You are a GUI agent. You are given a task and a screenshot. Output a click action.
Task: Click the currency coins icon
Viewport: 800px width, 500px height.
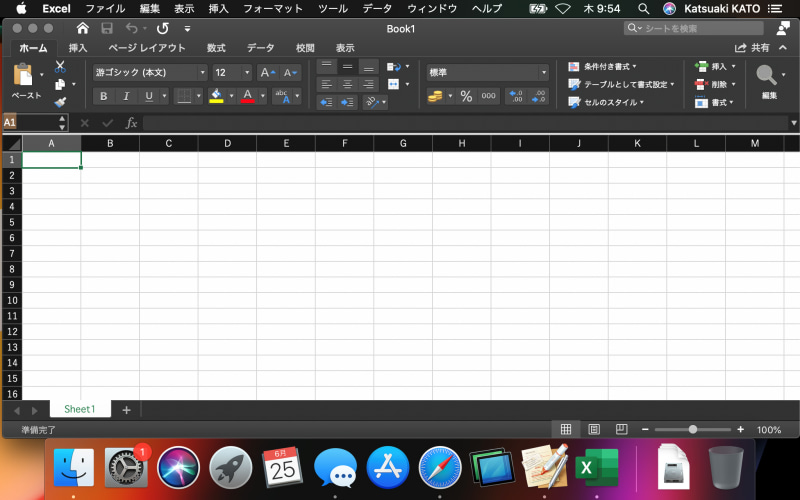click(435, 96)
